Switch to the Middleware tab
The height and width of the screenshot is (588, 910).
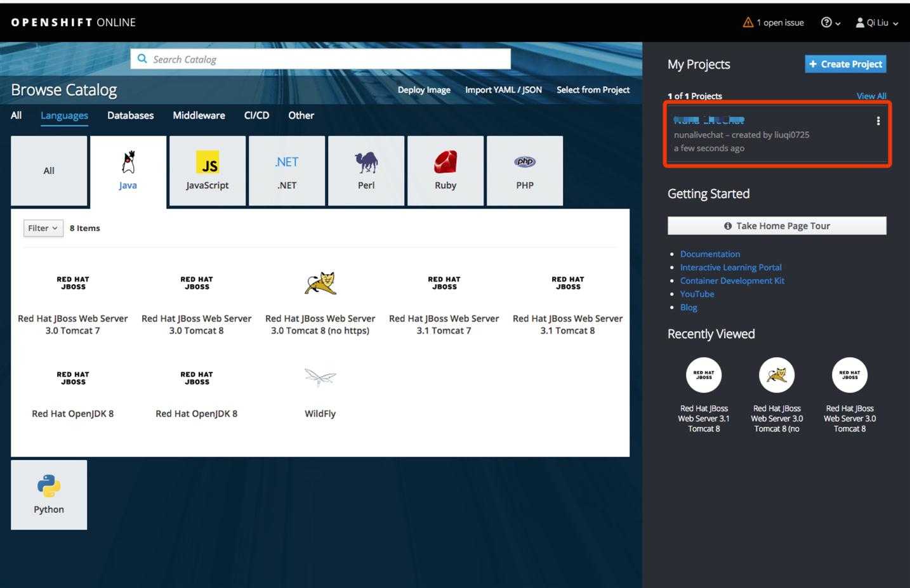point(199,115)
